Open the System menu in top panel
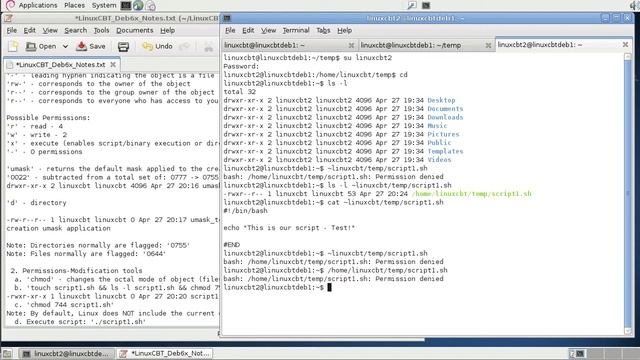Image resolution: width=640 pixels, height=360 pixels. [104, 5]
